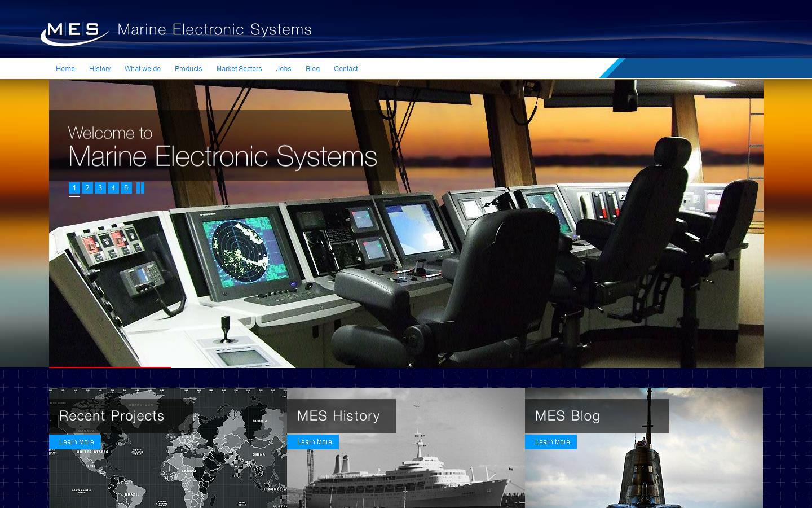Click the red slide progress bar
The image size is (812, 508).
pyautogui.click(x=110, y=366)
